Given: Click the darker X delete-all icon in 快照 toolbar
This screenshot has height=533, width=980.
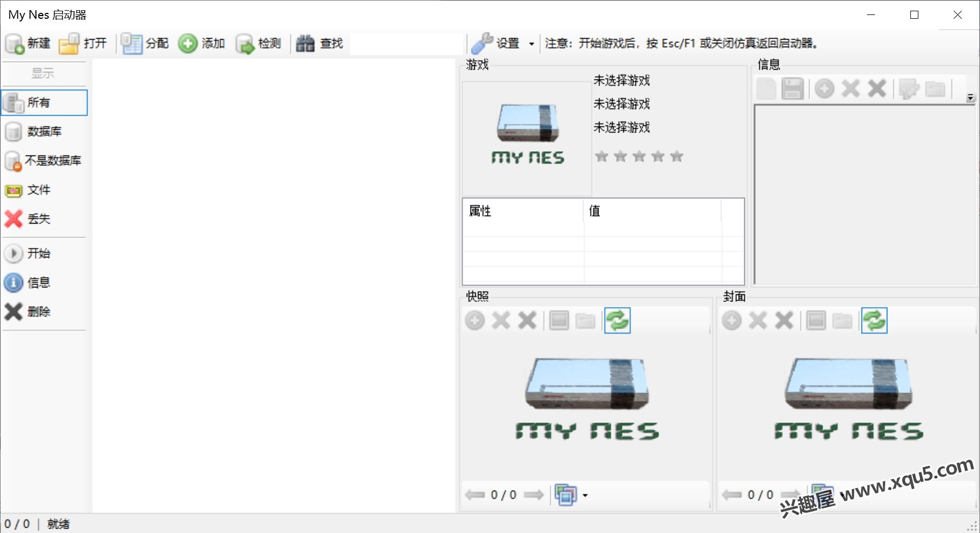Looking at the screenshot, I should tap(527, 321).
